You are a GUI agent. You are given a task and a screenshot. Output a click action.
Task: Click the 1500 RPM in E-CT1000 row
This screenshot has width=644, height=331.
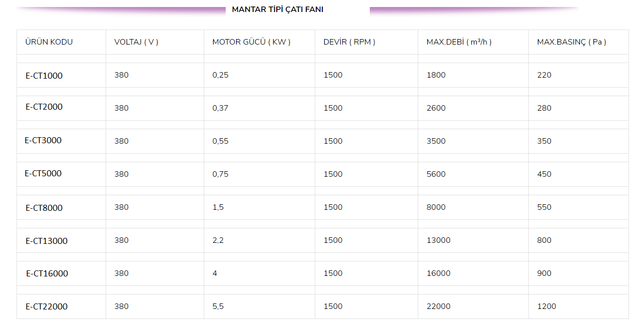333,75
